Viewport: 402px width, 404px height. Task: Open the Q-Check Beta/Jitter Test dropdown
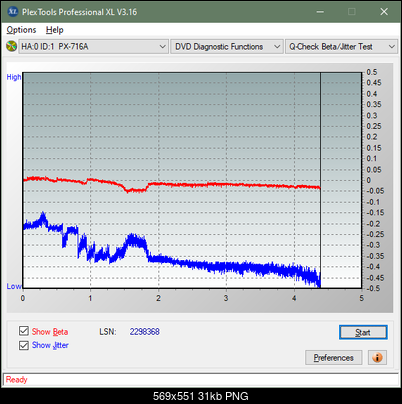(341, 47)
